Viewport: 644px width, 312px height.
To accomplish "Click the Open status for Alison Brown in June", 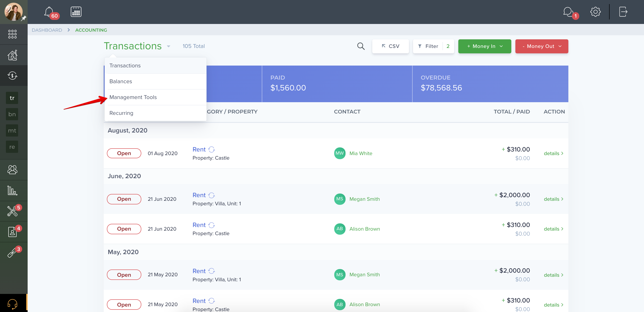I will tap(124, 229).
